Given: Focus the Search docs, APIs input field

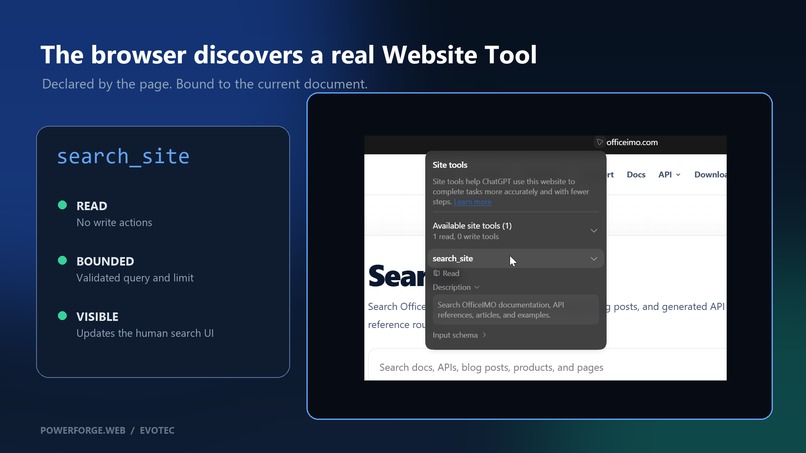Looking at the screenshot, I should pos(547,367).
